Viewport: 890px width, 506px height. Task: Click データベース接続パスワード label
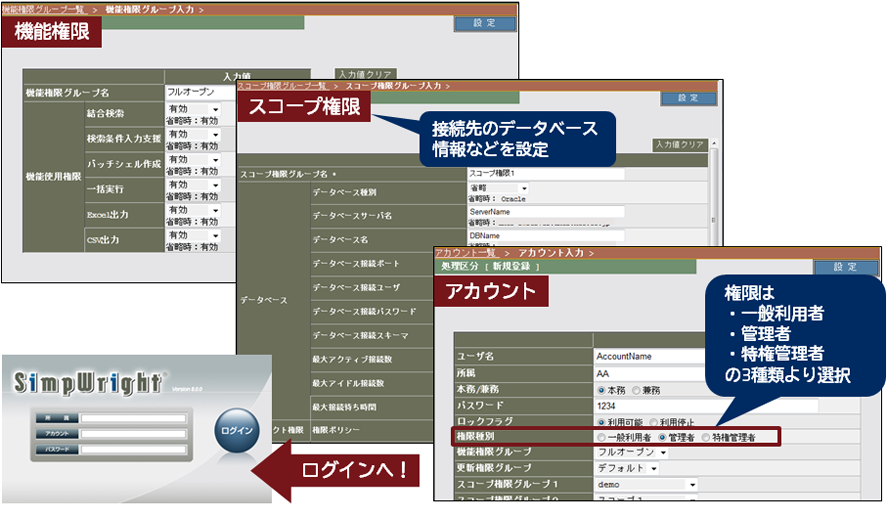coord(364,311)
